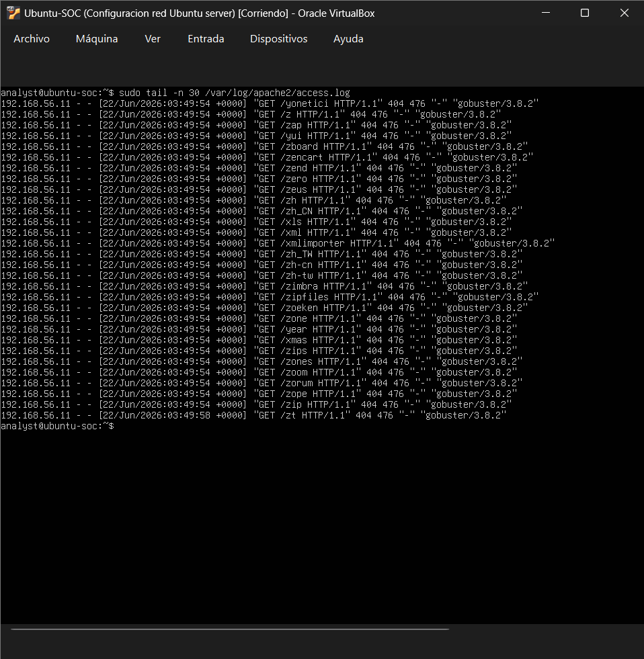Click the log line with GET /zh HTTP/1.1
The width and height of the screenshot is (644, 659).
pos(253,200)
